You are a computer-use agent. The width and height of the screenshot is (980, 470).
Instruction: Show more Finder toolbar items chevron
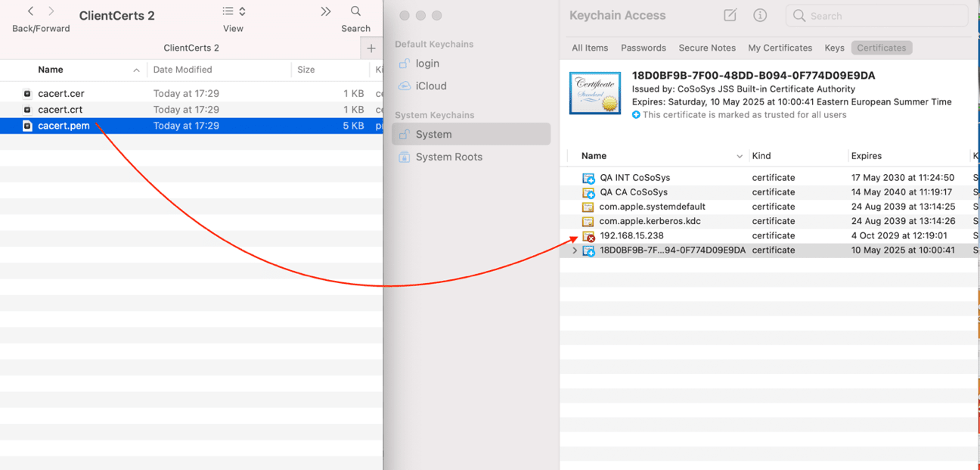coord(325,11)
